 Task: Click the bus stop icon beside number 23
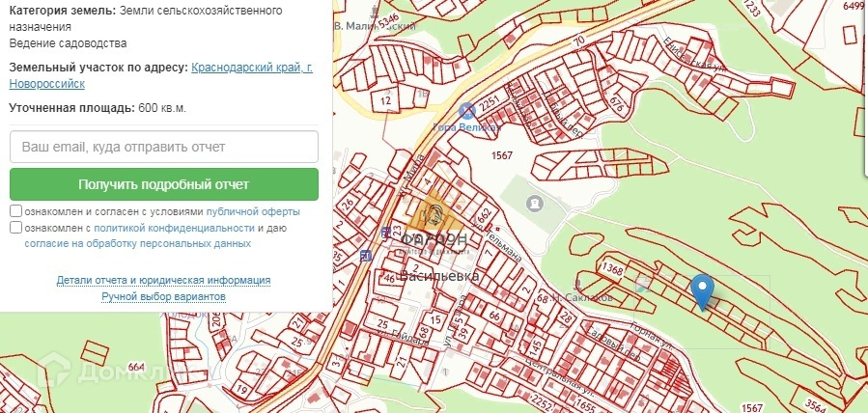click(385, 233)
